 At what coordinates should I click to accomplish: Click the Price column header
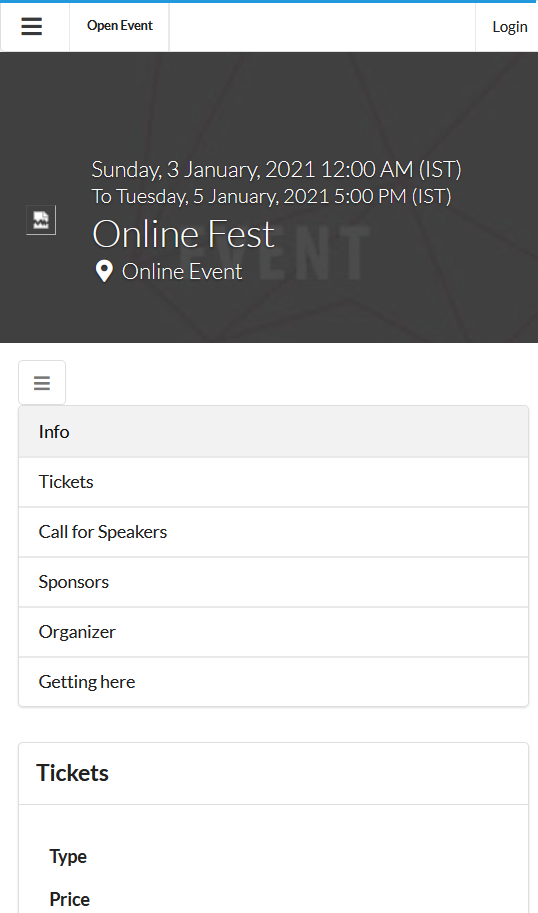pos(69,900)
